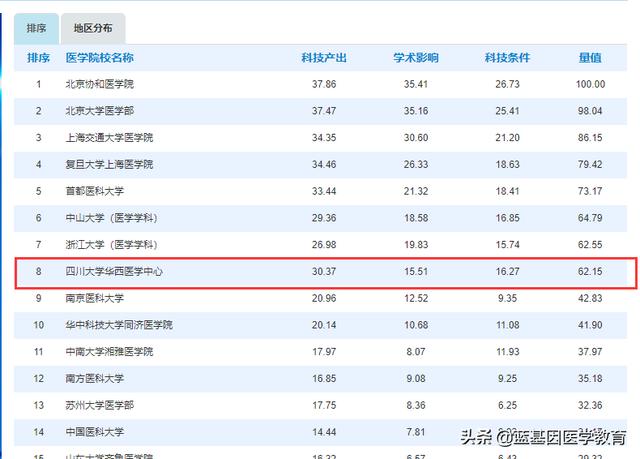The width and height of the screenshot is (640, 459).
Task: Click 11.93 in 科技条件 column
Action: tap(507, 352)
